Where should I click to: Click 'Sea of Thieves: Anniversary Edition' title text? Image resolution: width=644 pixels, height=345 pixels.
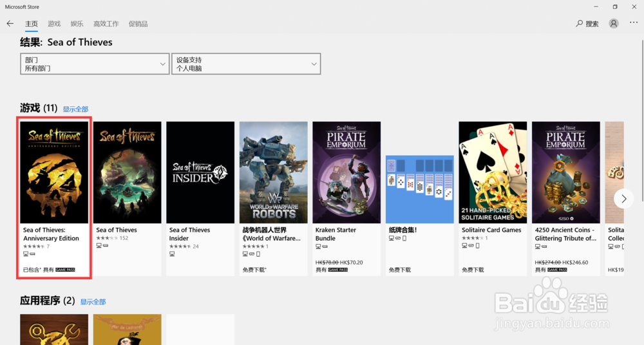point(51,234)
